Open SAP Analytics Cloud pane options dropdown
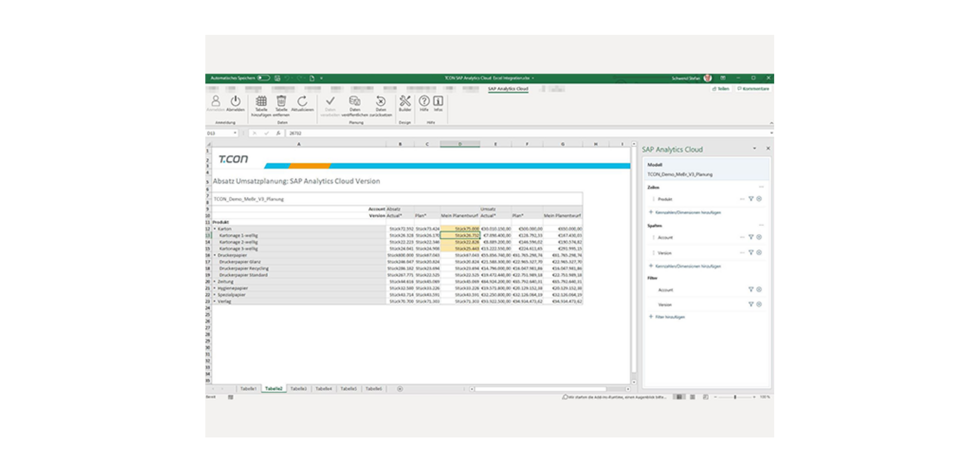 click(755, 148)
